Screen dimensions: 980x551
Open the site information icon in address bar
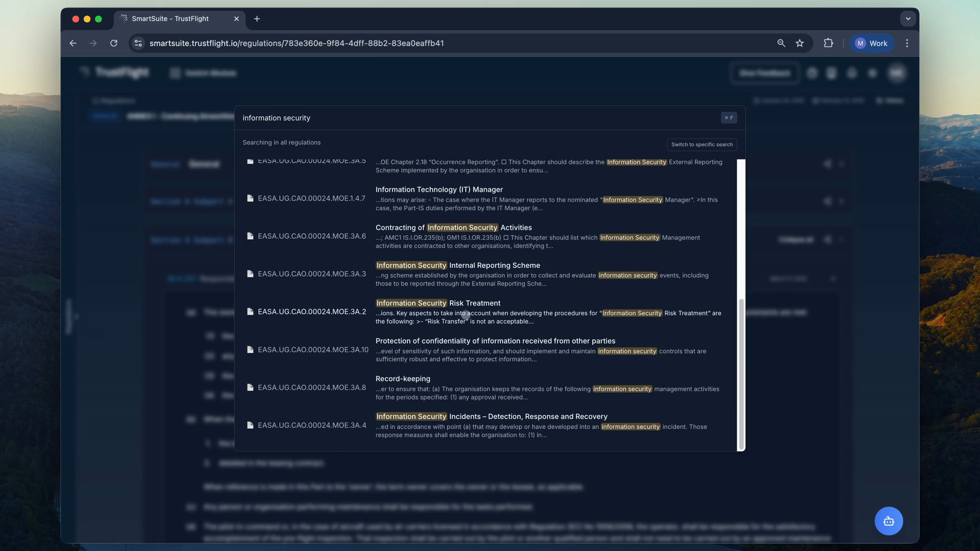(138, 43)
